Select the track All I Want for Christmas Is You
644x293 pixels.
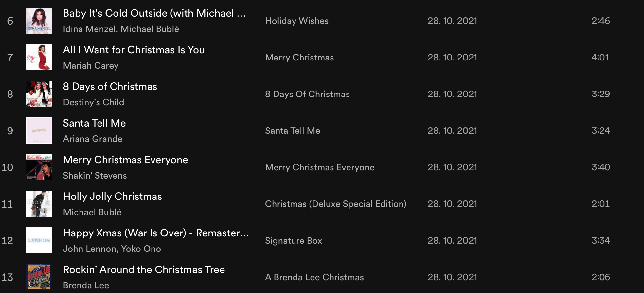tap(134, 50)
